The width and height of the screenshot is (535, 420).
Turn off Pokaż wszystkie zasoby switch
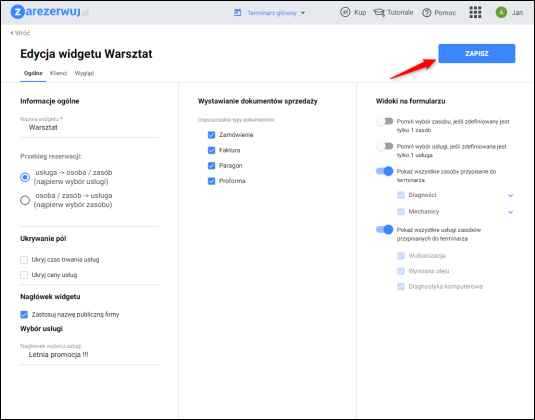[385, 171]
